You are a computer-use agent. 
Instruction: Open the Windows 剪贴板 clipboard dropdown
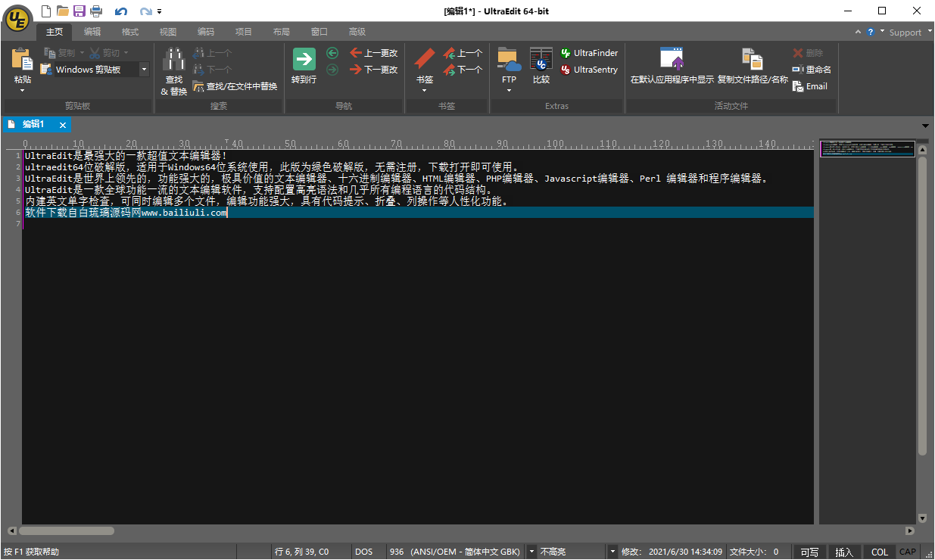[x=144, y=70]
